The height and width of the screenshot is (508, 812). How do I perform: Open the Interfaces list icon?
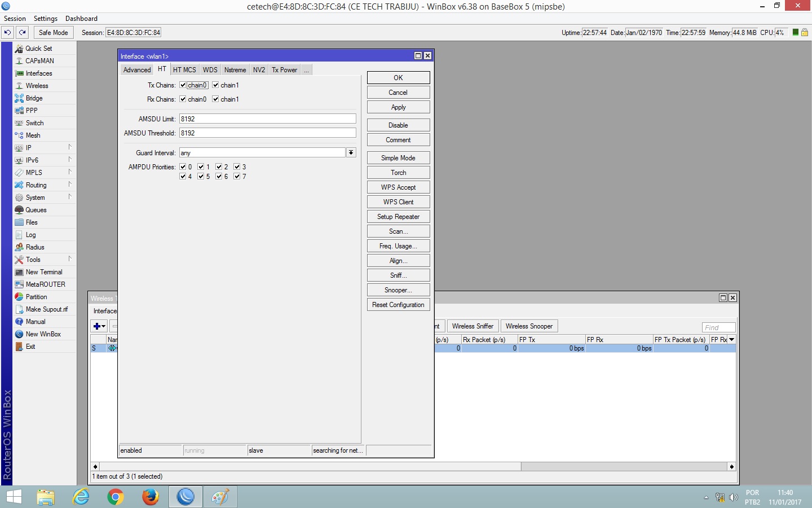[19, 73]
